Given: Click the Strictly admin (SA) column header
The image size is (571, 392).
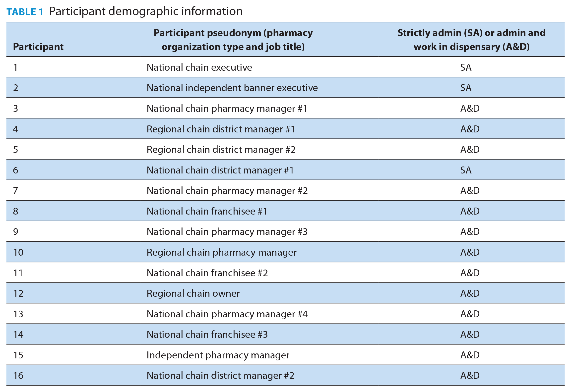Looking at the screenshot, I should (471, 40).
